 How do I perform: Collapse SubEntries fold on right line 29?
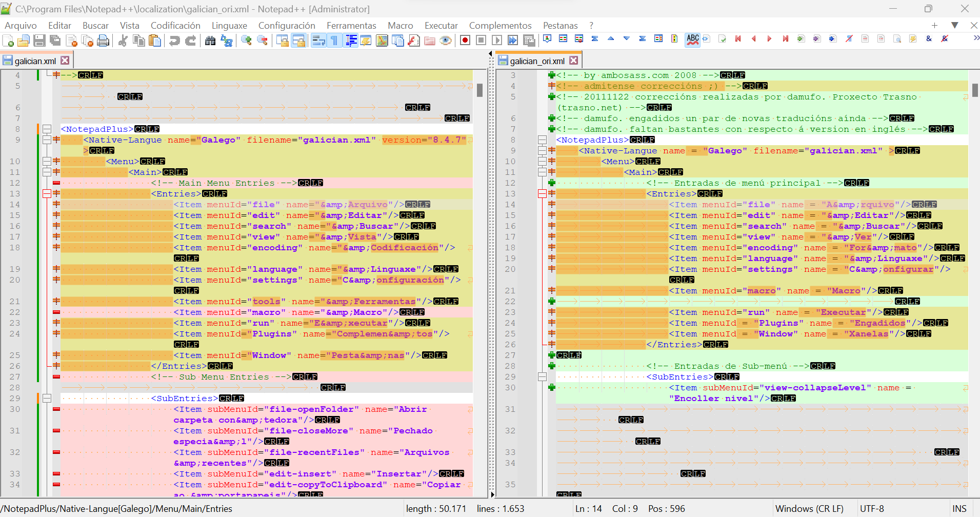coord(542,377)
